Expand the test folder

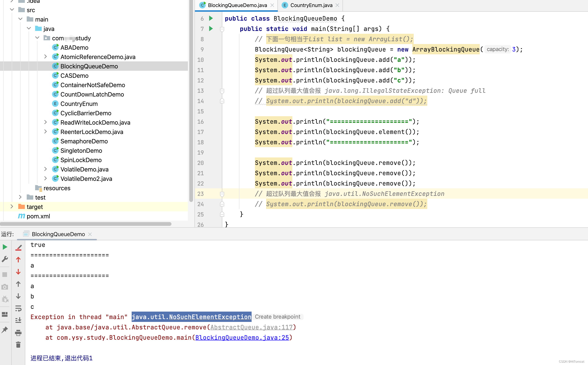20,197
